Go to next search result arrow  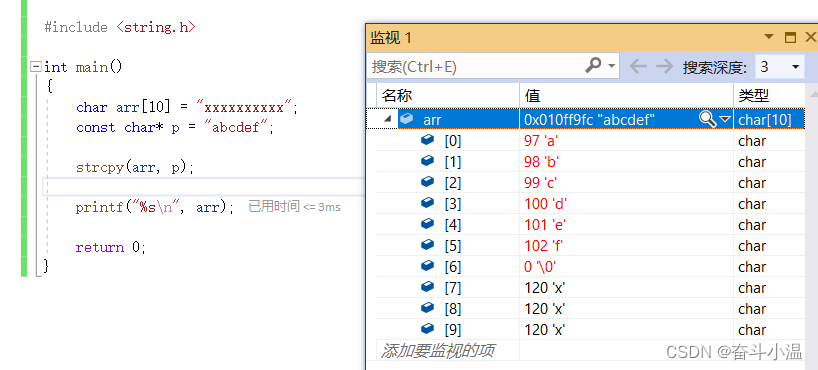[x=664, y=66]
